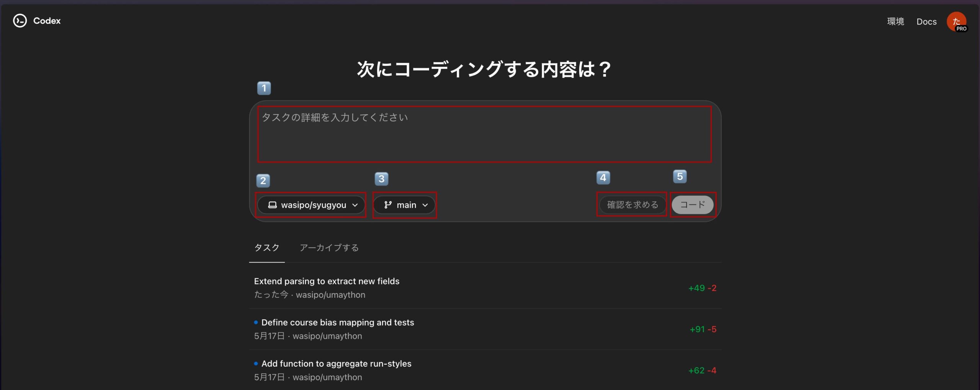Switch to the アーカイブする tab
The image size is (980, 390).
(x=329, y=248)
